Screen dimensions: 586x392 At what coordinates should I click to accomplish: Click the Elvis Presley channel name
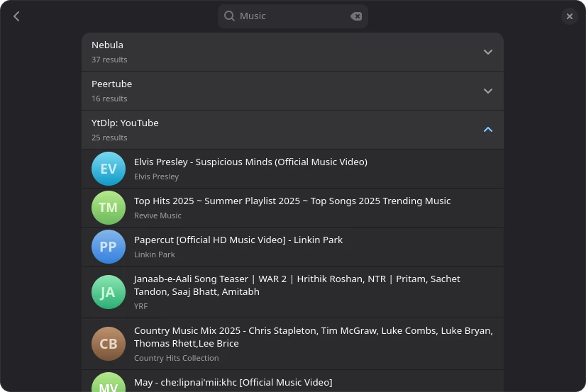[156, 177]
